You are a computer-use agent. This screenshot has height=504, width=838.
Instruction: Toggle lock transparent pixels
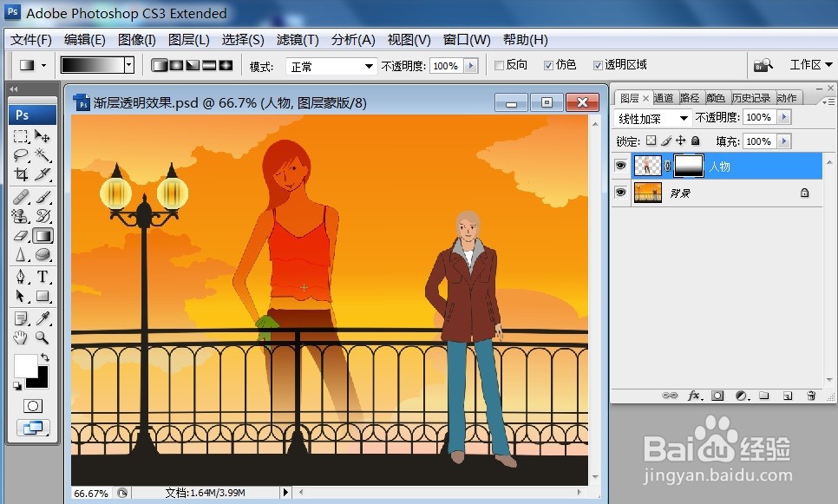651,141
